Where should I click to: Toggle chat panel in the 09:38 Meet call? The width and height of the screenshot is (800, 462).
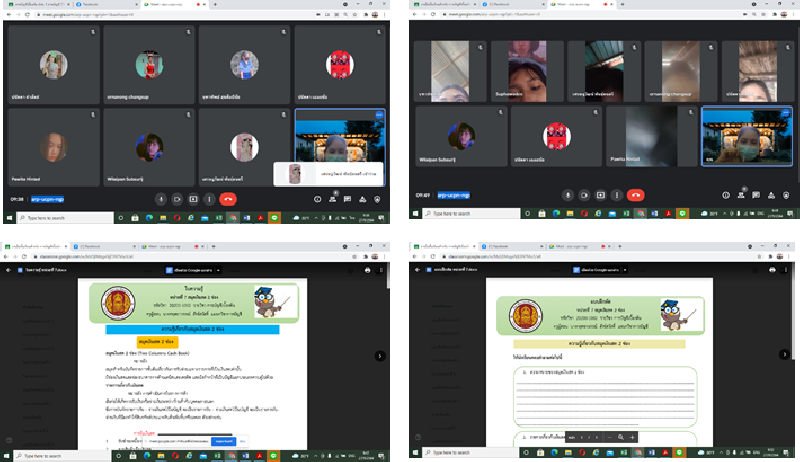point(350,199)
